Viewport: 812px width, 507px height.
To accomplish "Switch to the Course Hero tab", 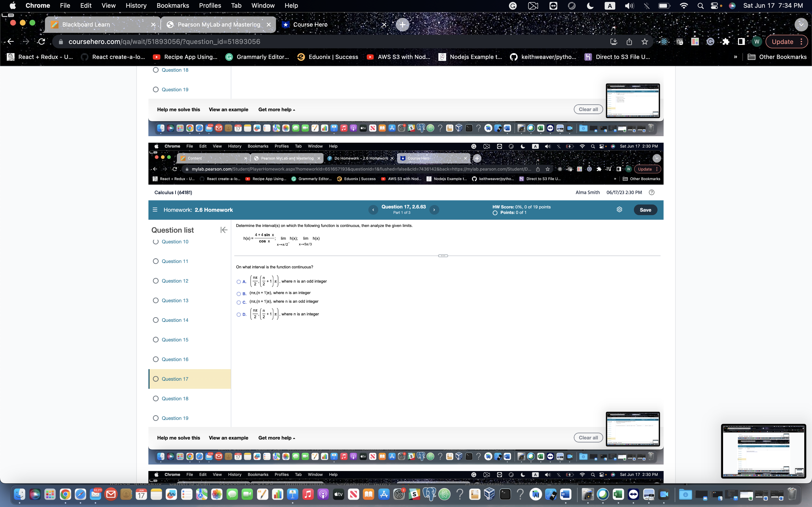I will [309, 24].
